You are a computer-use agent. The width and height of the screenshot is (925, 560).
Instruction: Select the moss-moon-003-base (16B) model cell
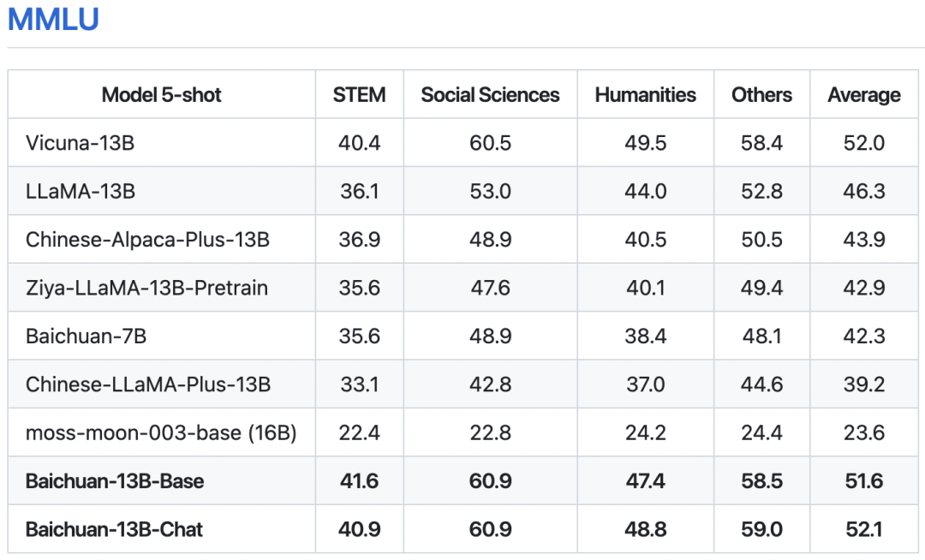pos(161,433)
